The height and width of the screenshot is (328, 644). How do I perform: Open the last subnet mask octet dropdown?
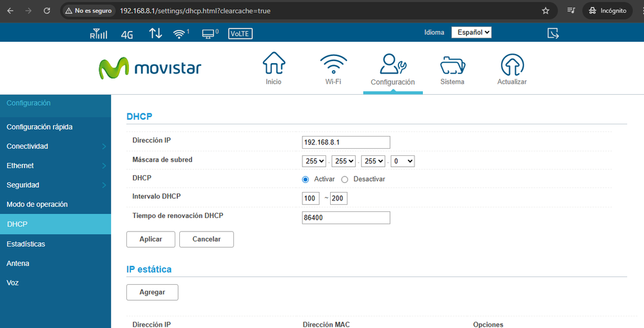pyautogui.click(x=402, y=161)
